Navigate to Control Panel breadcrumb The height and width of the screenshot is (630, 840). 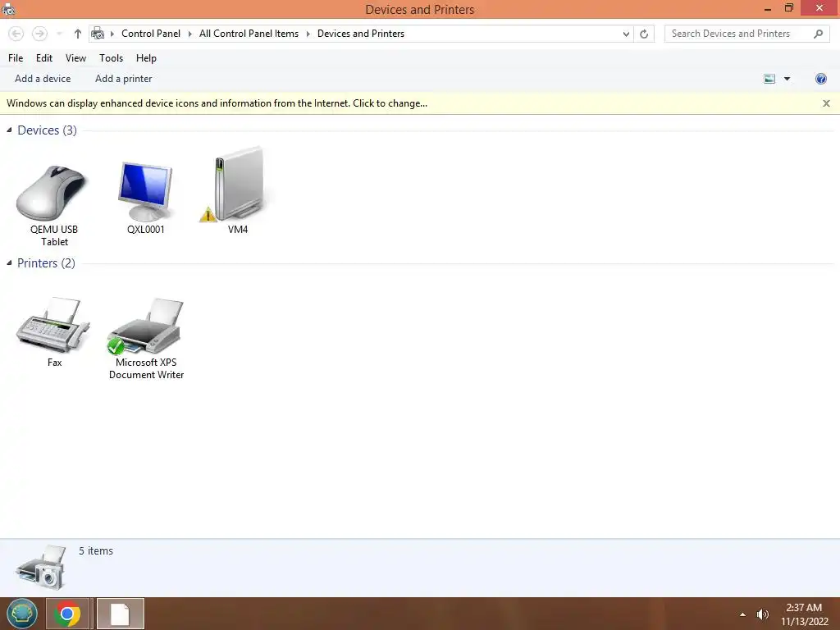click(151, 34)
